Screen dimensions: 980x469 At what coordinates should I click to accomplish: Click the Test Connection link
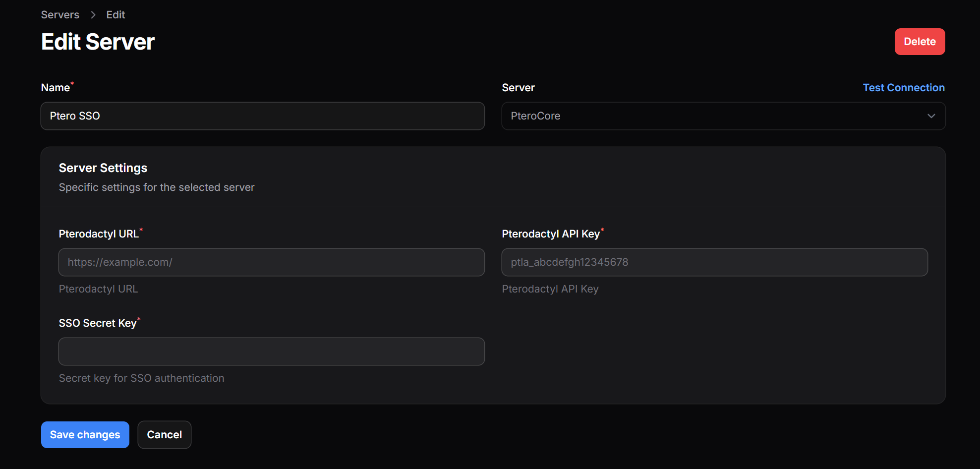(903, 88)
